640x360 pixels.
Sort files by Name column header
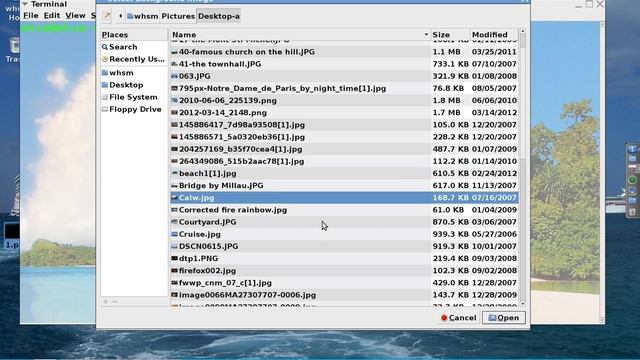point(300,35)
